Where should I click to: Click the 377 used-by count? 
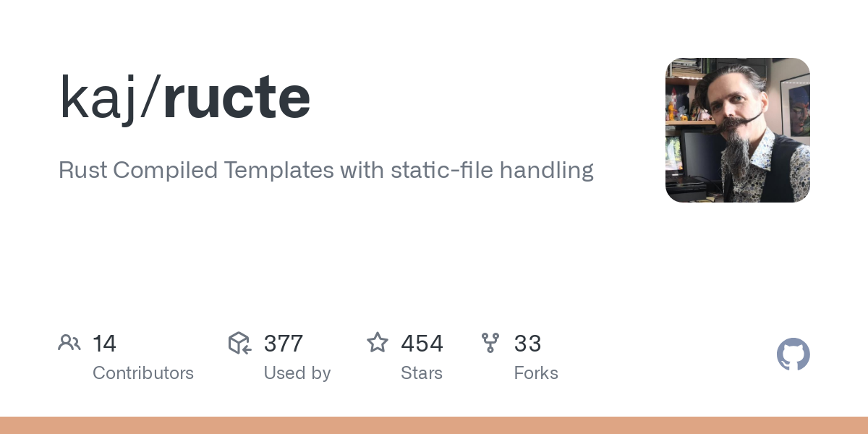(283, 344)
